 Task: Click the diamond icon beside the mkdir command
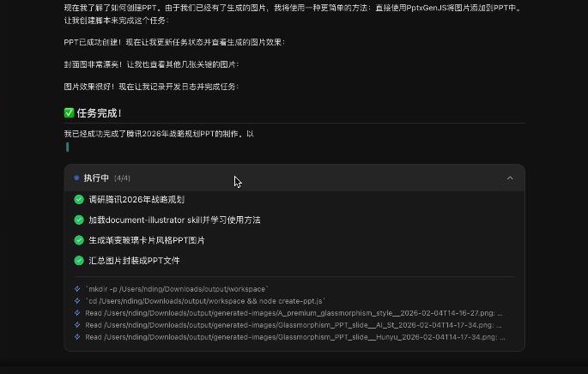coord(77,289)
